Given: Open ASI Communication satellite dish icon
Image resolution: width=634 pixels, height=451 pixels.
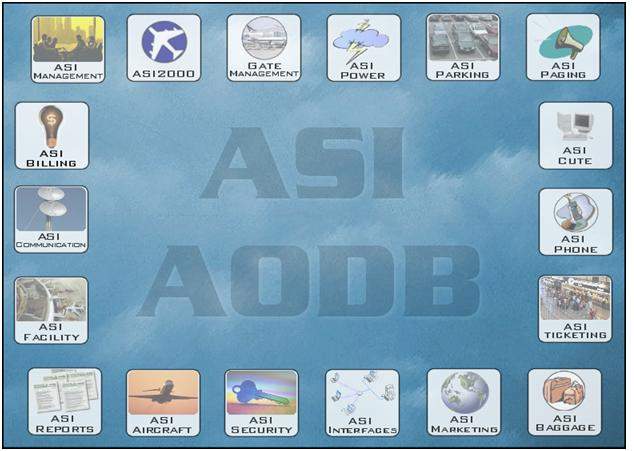Looking at the screenshot, I should 51,219.
